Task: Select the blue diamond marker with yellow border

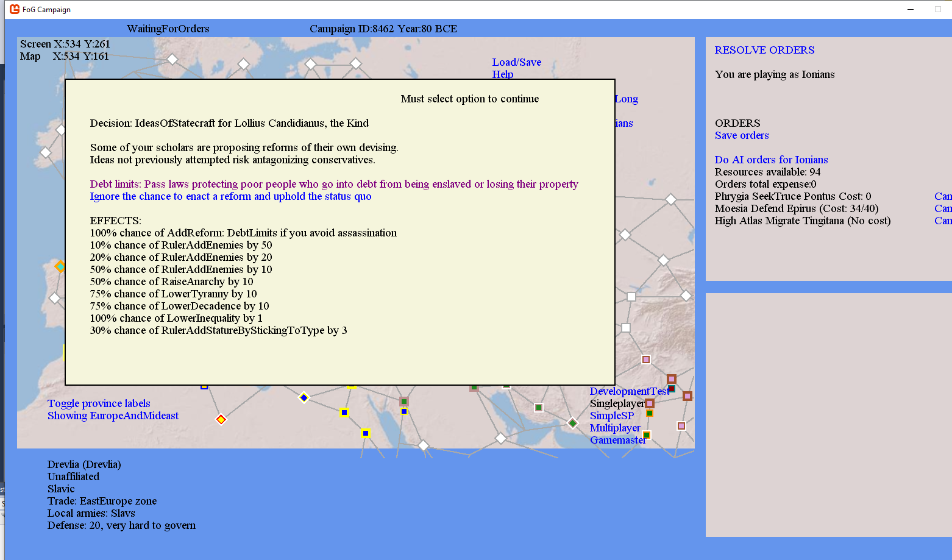Action: 304,398
